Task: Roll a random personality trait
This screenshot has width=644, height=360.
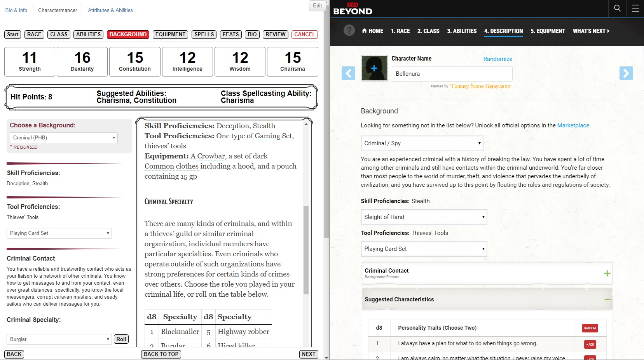Action: pos(590,328)
